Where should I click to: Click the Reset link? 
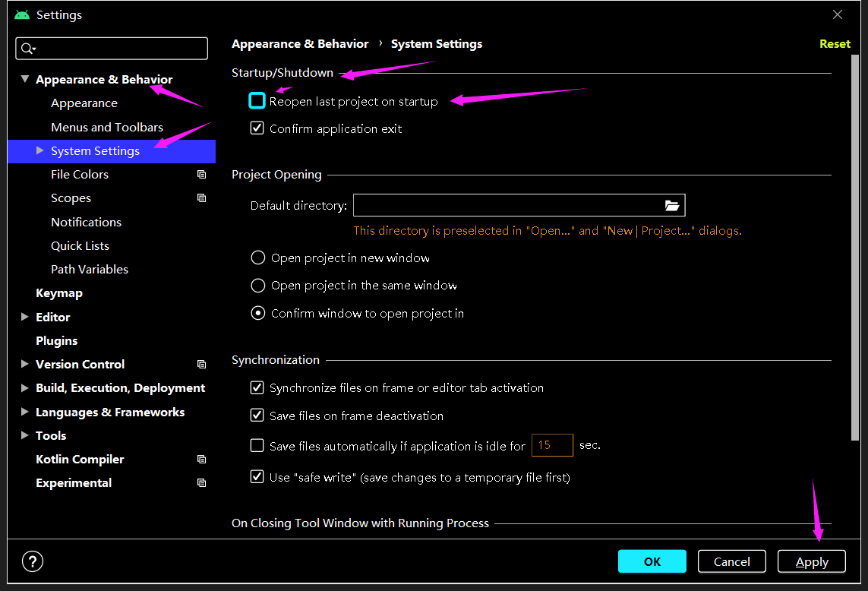[x=835, y=44]
